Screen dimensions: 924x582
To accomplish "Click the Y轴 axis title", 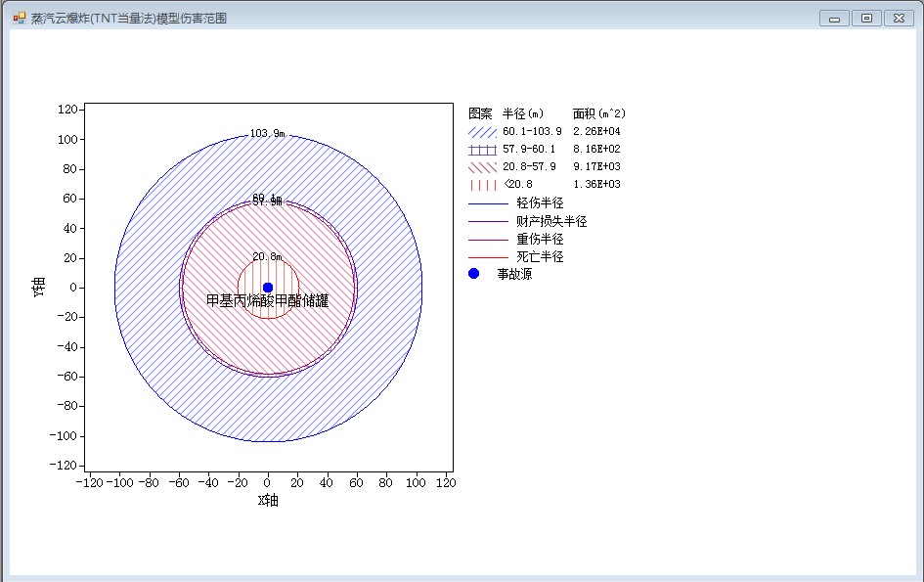I will coord(38,288).
